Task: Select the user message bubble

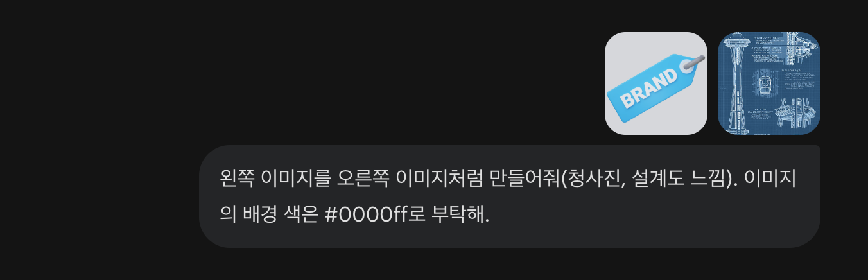Action: click(x=510, y=196)
